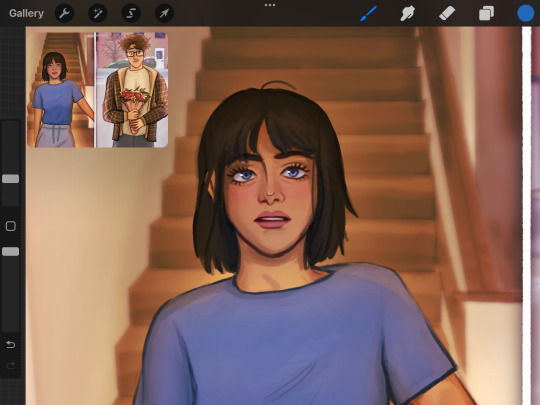Viewport: 540px width, 405px height.
Task: Tap the three-dot multitasking menu at top
Action: [x=270, y=5]
